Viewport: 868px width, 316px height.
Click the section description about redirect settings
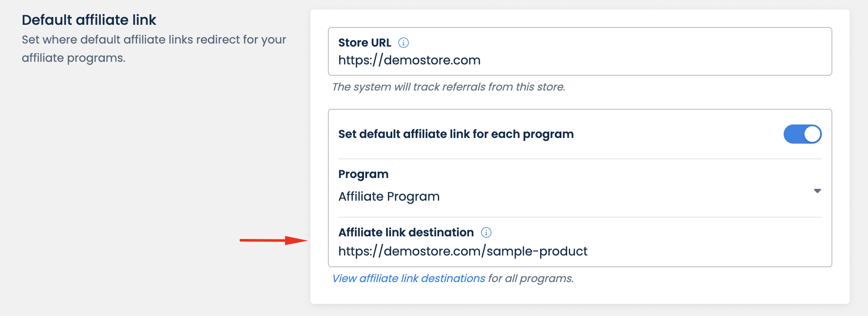tap(154, 48)
